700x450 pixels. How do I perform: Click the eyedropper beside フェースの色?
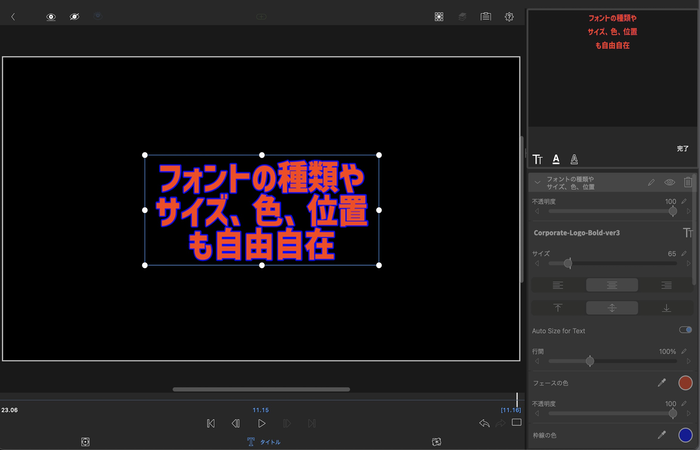click(661, 382)
